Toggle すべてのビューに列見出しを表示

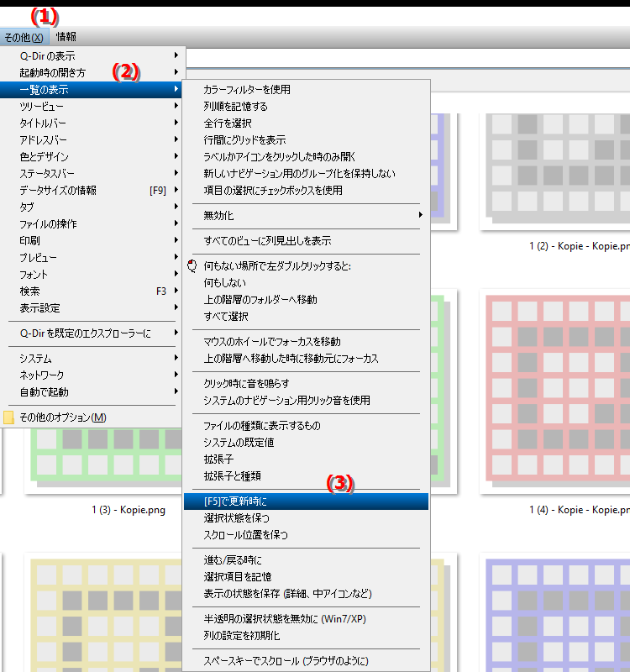point(306,240)
